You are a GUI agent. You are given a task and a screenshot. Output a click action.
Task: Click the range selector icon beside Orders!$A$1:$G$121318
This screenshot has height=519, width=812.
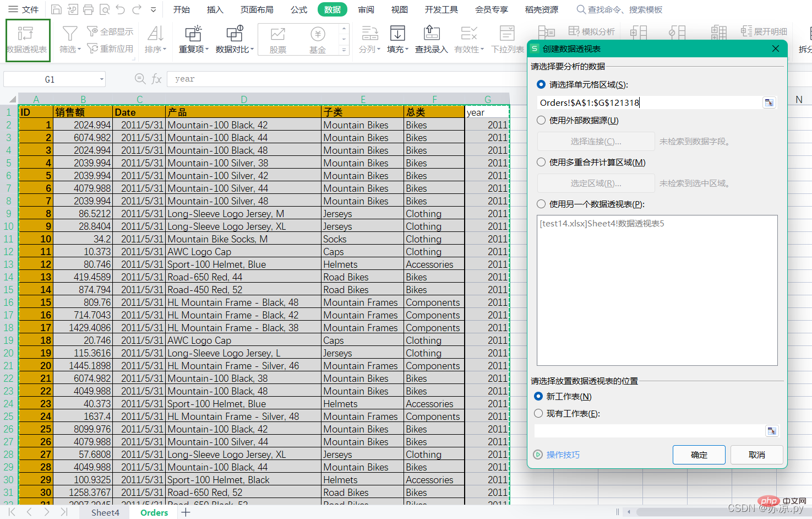pyautogui.click(x=769, y=102)
